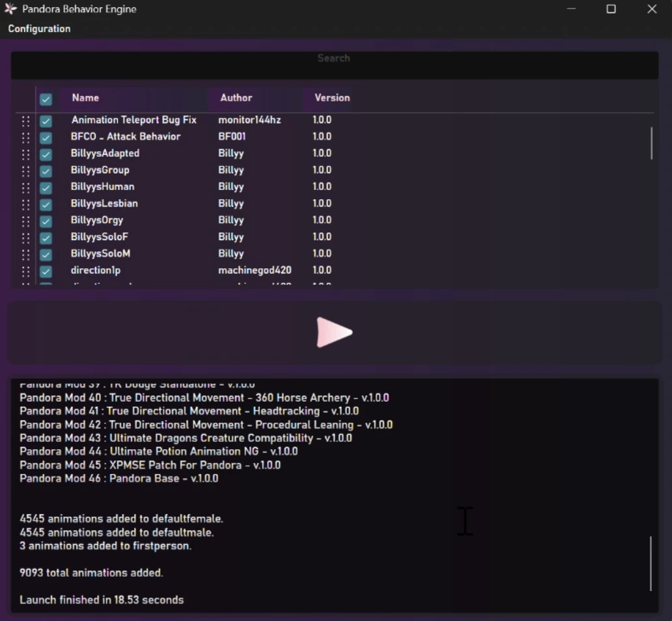Screen dimensions: 672x621
Task: Click '3 animations added to firstperson' line
Action: coord(105,545)
